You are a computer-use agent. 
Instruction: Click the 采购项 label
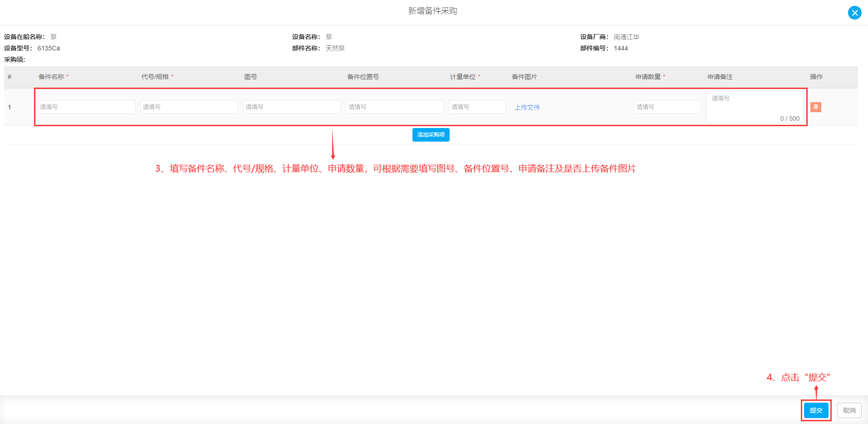pyautogui.click(x=15, y=59)
